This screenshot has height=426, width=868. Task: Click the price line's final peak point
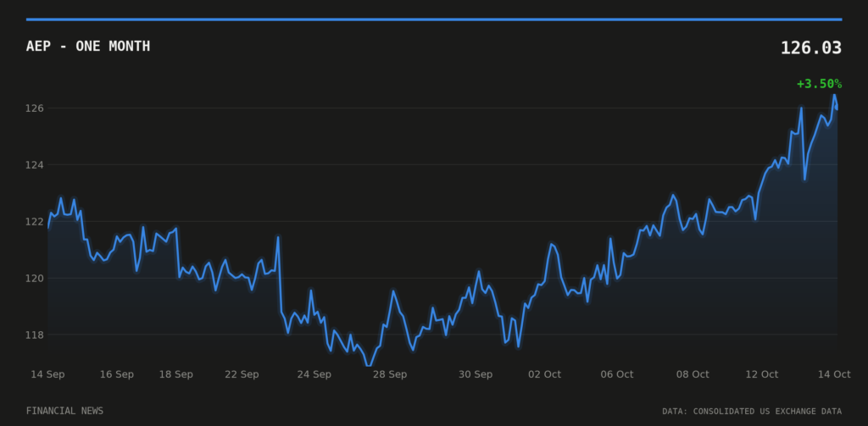tap(834, 95)
